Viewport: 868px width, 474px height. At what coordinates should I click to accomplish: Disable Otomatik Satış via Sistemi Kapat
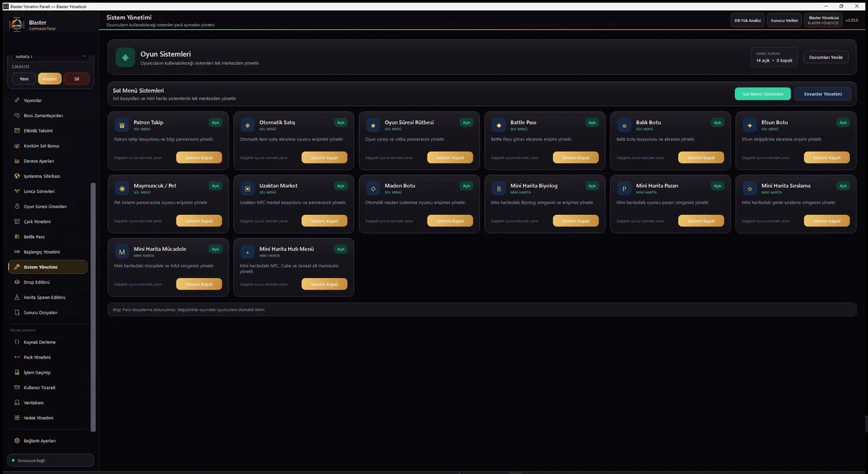[x=324, y=157]
